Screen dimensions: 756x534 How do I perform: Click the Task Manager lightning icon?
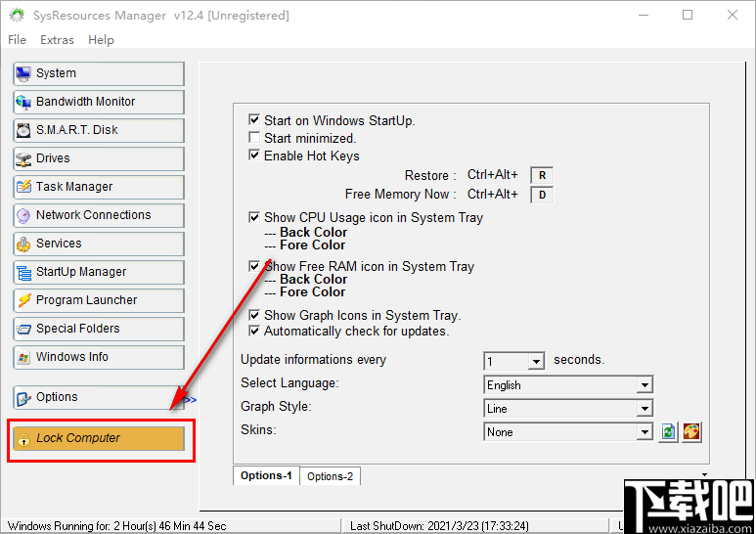[23, 187]
